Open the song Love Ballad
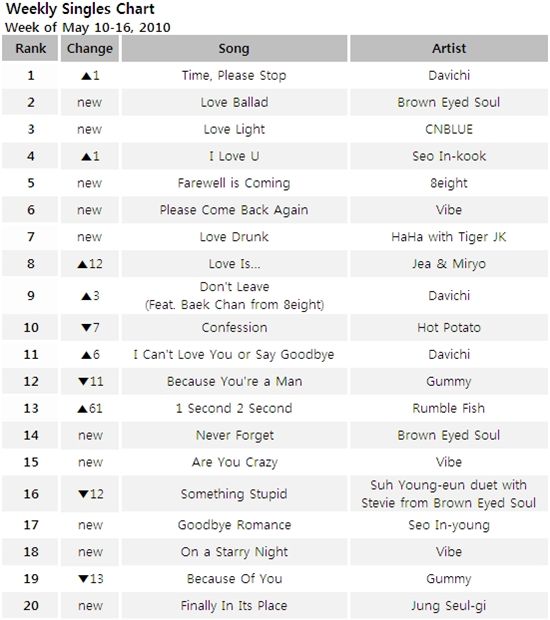Viewport: 550px width, 620px height. point(234,102)
